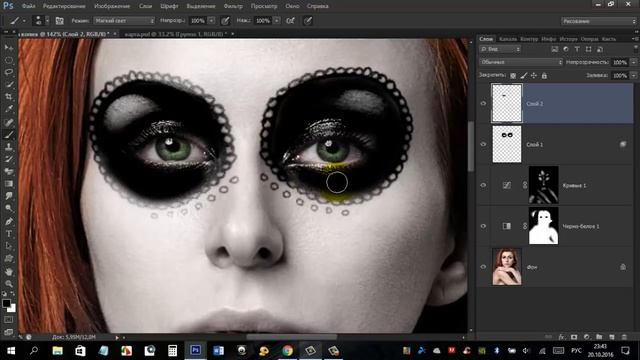The height and width of the screenshot is (360, 640).
Task: Toggle lock transparent pixels
Action: pyautogui.click(x=513, y=76)
